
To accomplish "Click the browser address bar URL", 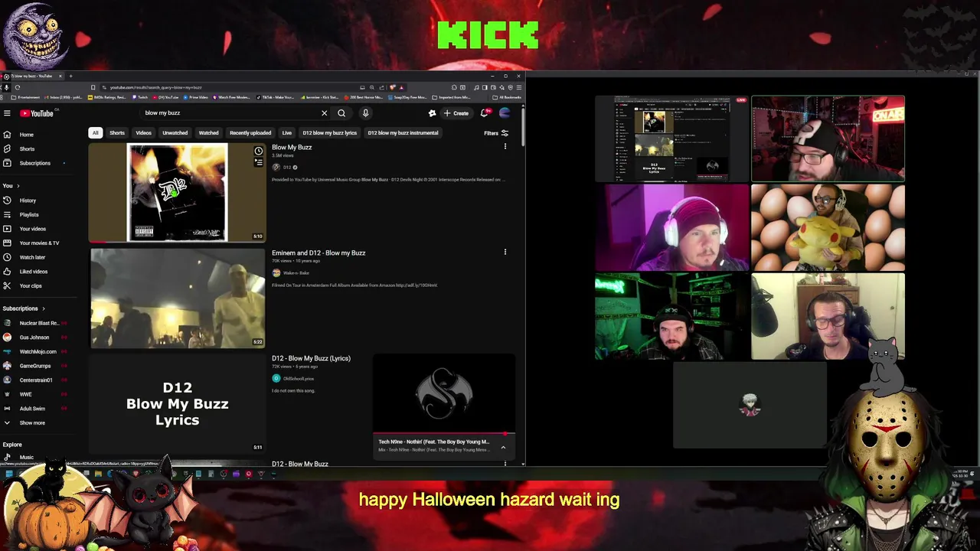I will (x=155, y=87).
